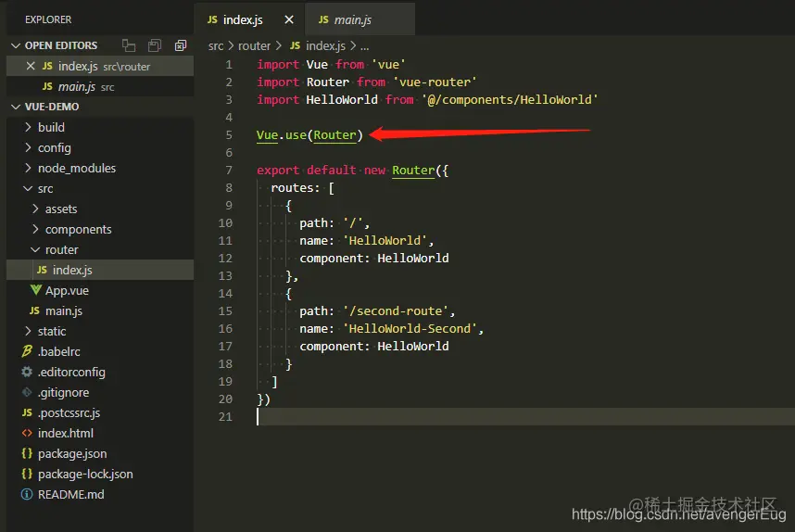Open the .gitignore file
This screenshot has width=795, height=532.
(x=100, y=393)
